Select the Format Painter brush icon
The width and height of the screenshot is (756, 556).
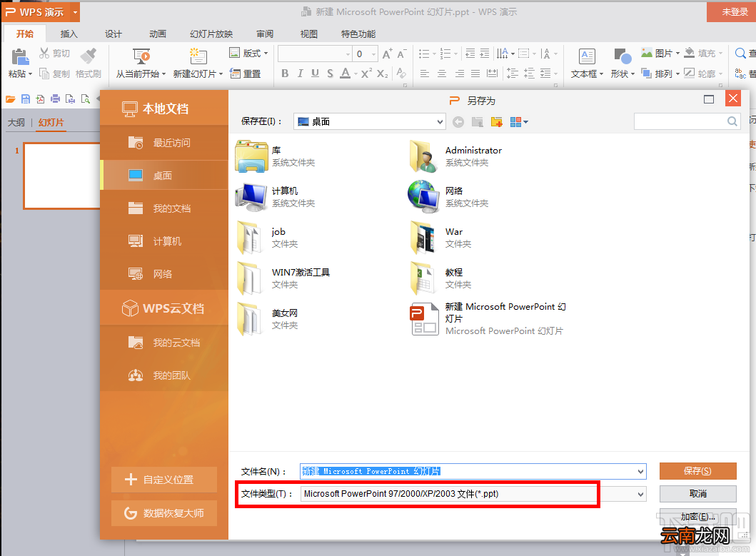point(89,56)
